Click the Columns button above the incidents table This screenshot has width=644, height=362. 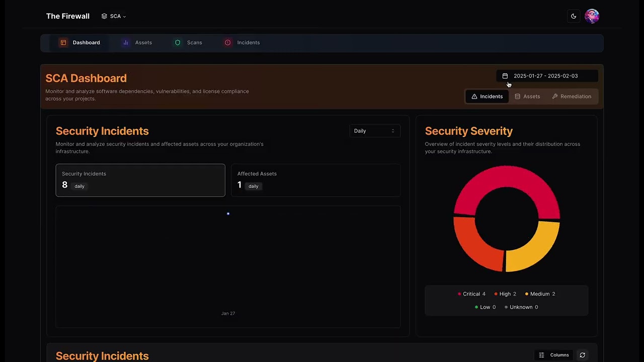pos(553,355)
